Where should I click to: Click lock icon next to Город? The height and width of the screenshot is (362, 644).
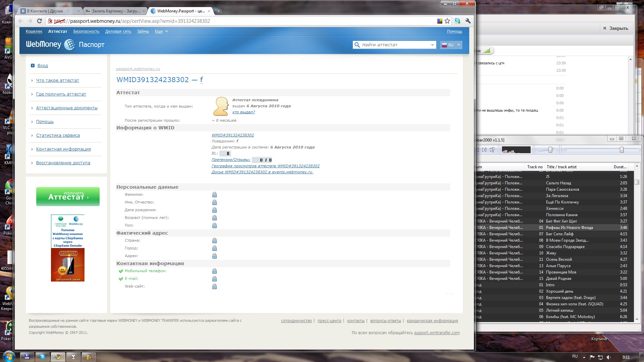[214, 248]
